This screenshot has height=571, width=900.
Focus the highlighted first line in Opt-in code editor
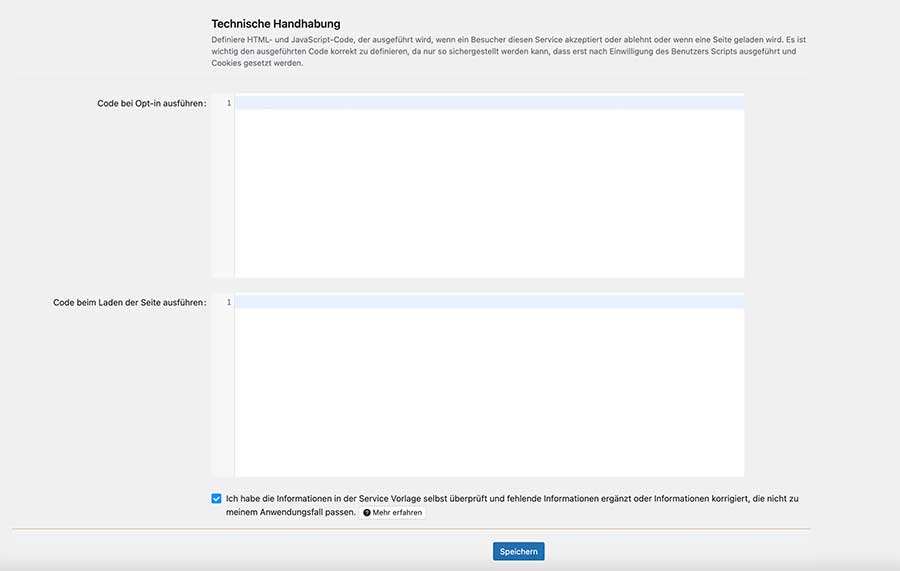click(489, 103)
